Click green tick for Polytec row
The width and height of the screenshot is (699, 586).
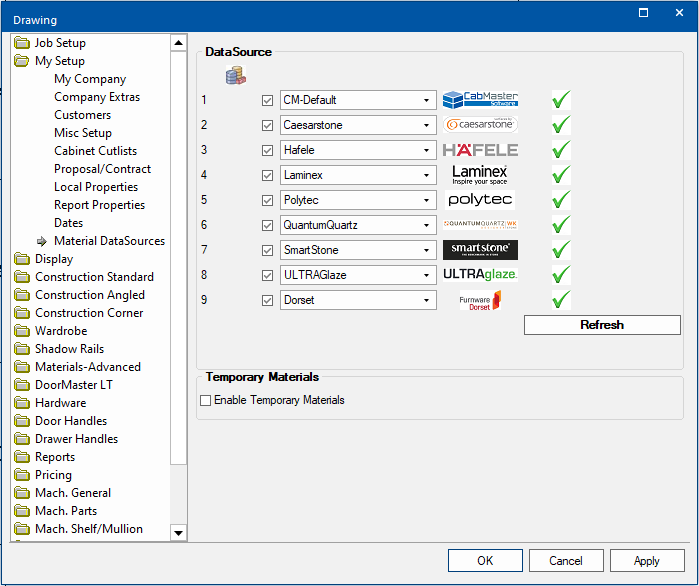pyautogui.click(x=561, y=200)
